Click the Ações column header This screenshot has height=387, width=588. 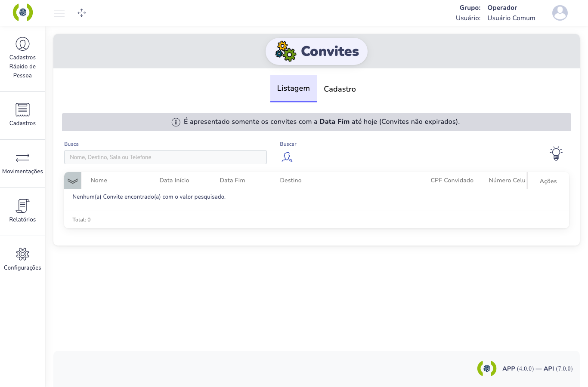(x=548, y=181)
